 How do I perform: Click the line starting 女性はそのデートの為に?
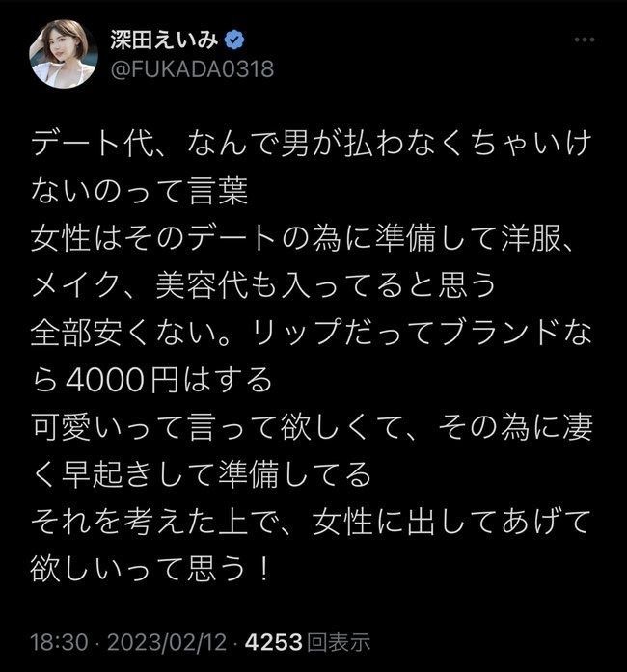pyautogui.click(x=303, y=239)
